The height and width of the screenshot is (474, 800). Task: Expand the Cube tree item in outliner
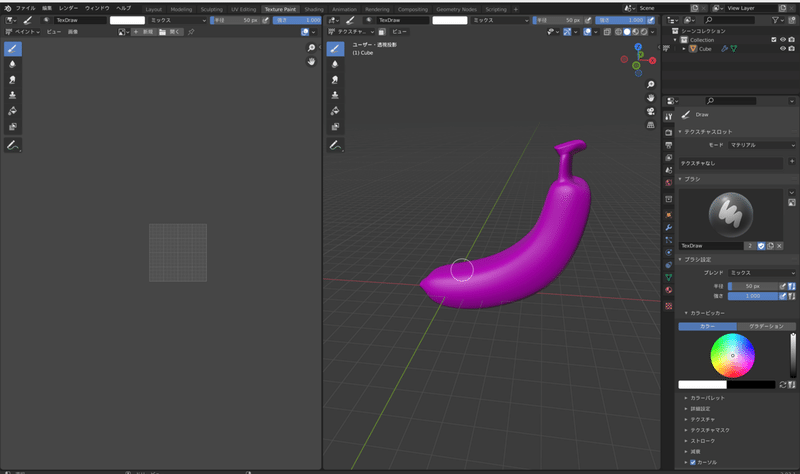(x=684, y=49)
